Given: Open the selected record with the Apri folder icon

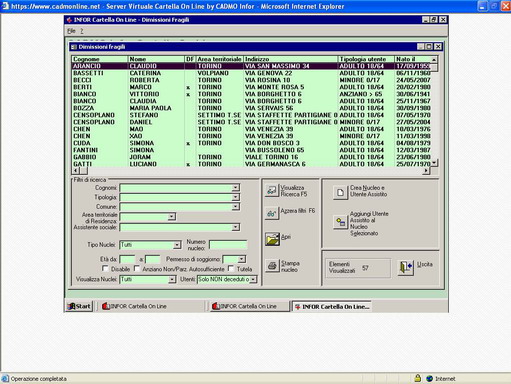Looking at the screenshot, I should point(272,239).
